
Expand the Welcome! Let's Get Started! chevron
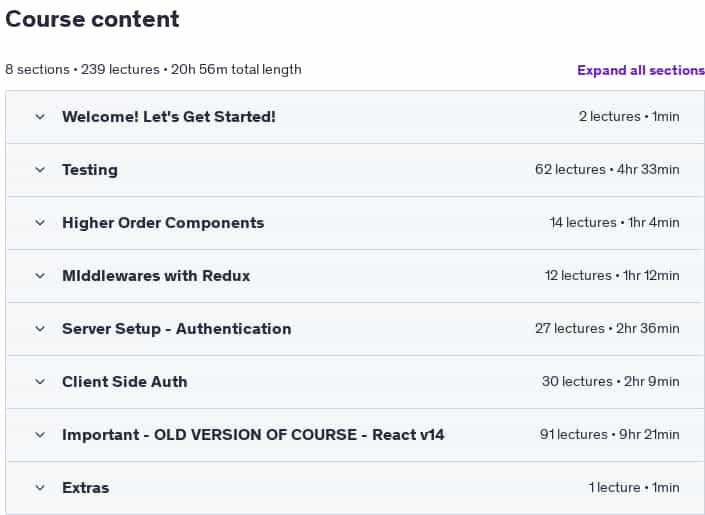coord(40,117)
